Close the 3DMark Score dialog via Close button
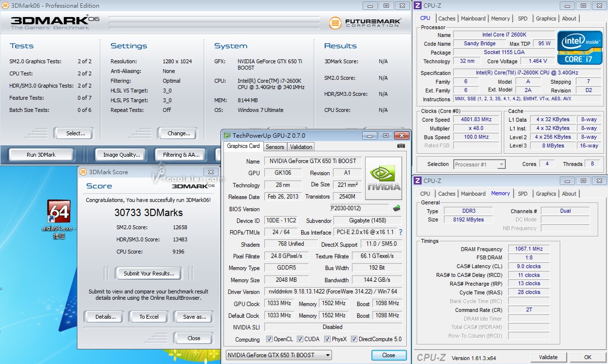608x364 pixels. 194,338
